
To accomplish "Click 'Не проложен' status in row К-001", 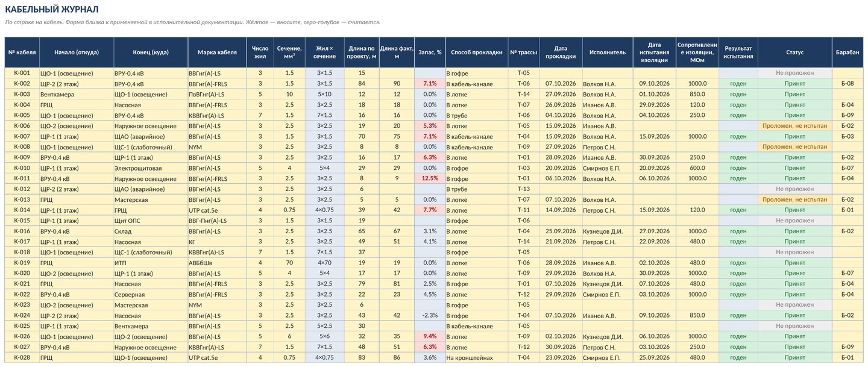I will click(795, 73).
